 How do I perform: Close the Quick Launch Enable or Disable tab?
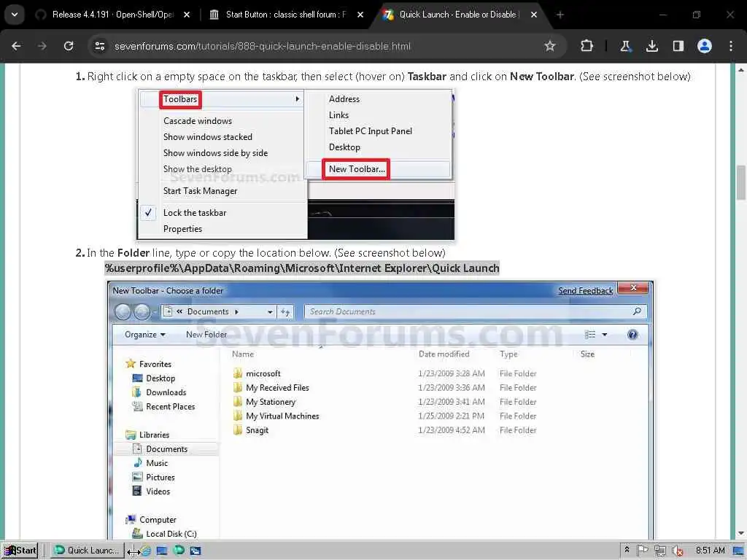pyautogui.click(x=533, y=15)
